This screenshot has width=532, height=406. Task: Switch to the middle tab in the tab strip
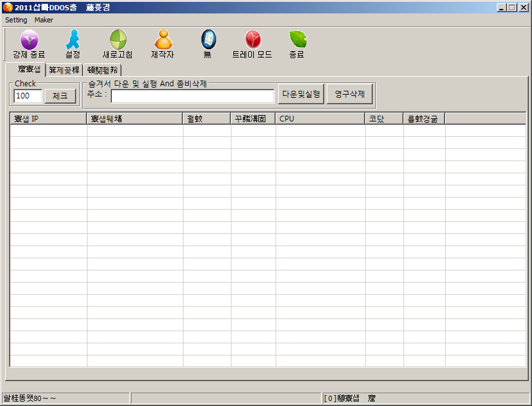(x=64, y=70)
